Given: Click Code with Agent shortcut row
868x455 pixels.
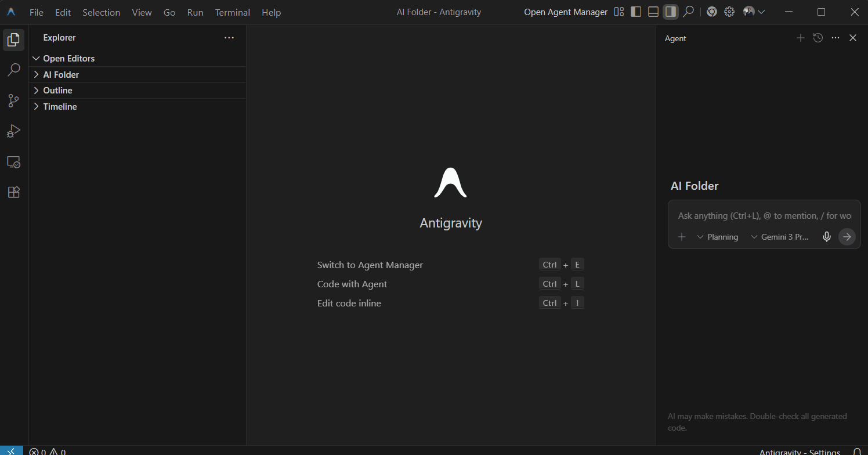Looking at the screenshot, I should [x=450, y=284].
